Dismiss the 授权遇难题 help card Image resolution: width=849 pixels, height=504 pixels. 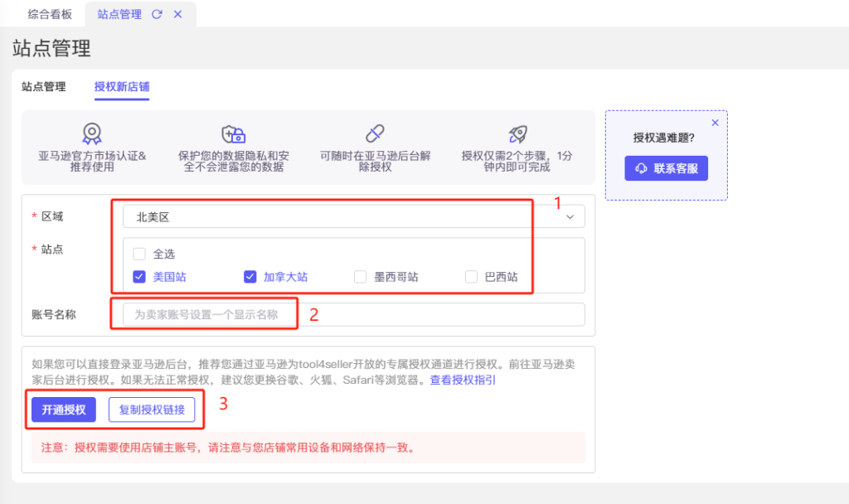[x=716, y=123]
